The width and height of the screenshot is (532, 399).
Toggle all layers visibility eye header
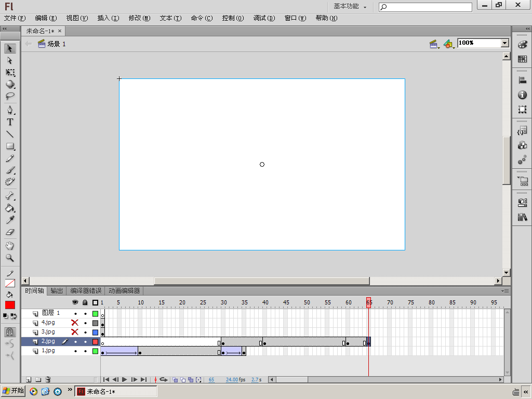75,302
